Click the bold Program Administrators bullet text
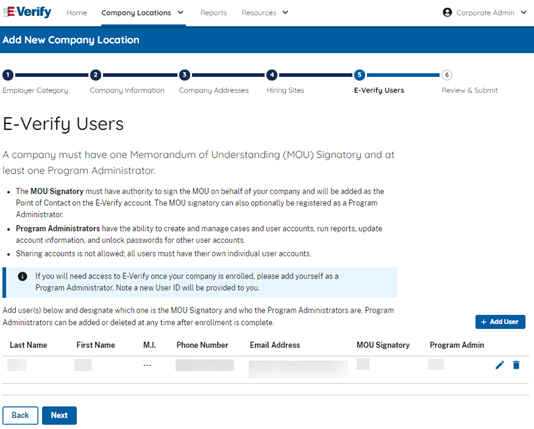This screenshot has height=429, width=534. pos(58,228)
